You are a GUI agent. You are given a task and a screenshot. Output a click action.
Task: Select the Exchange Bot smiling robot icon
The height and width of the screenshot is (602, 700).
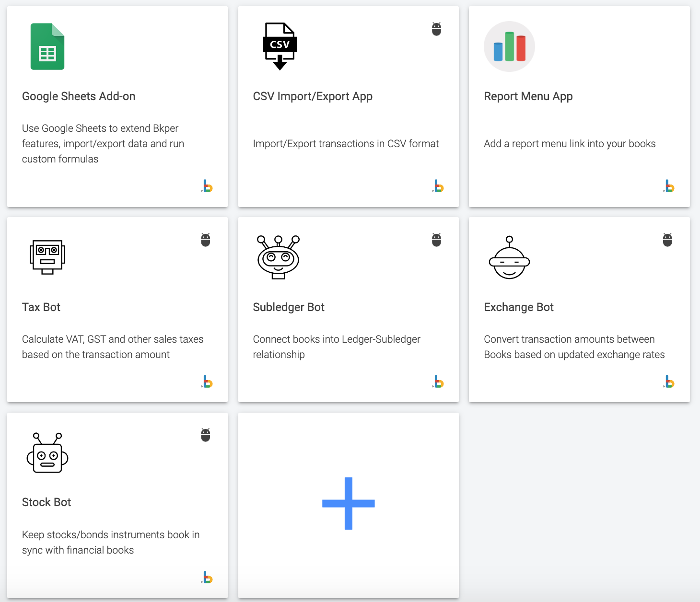coord(509,257)
